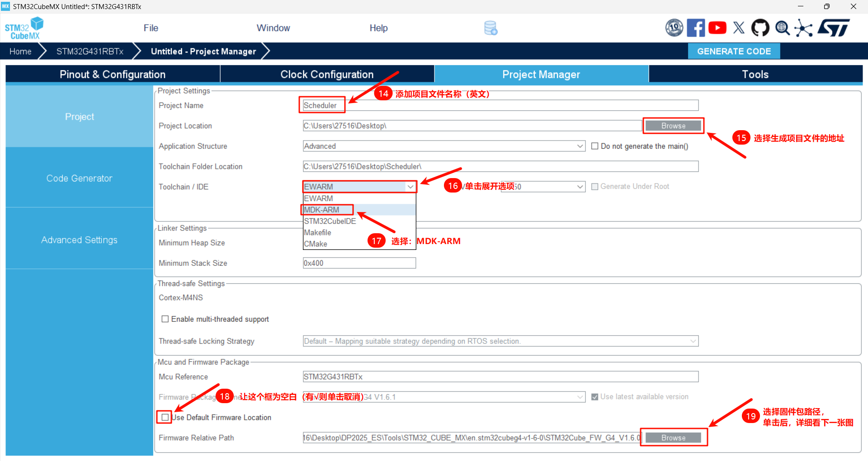Select MDK-ARM from the toolchain list
Viewport: 868px width, 461px height.
(x=321, y=210)
